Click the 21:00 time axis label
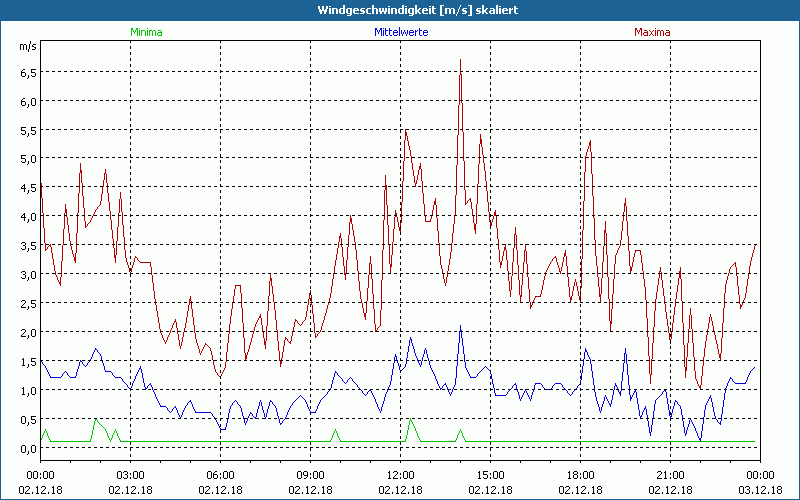The width and height of the screenshot is (800, 500). (x=670, y=475)
